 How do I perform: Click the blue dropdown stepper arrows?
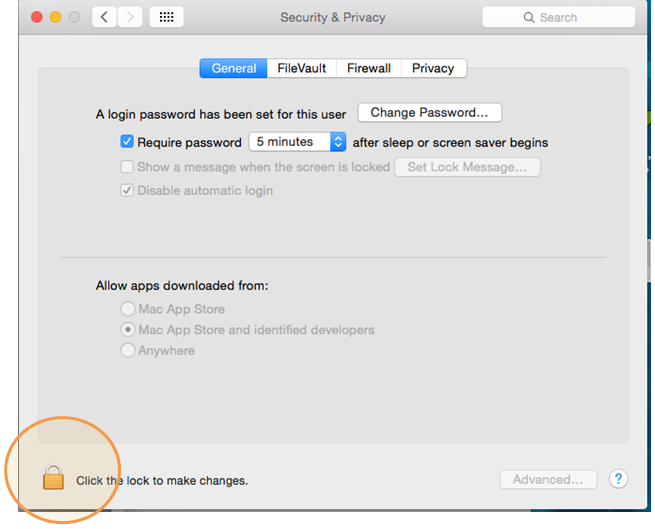click(x=338, y=142)
